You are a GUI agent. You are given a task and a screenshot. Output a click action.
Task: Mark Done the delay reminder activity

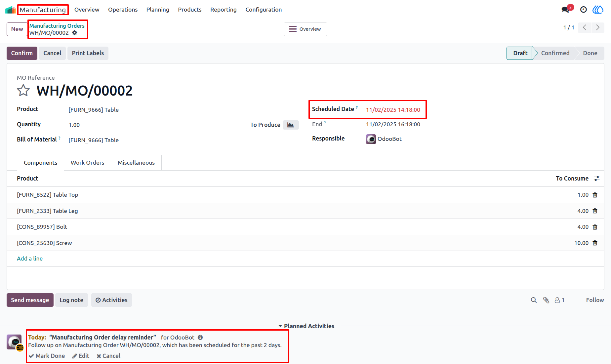[x=47, y=356]
